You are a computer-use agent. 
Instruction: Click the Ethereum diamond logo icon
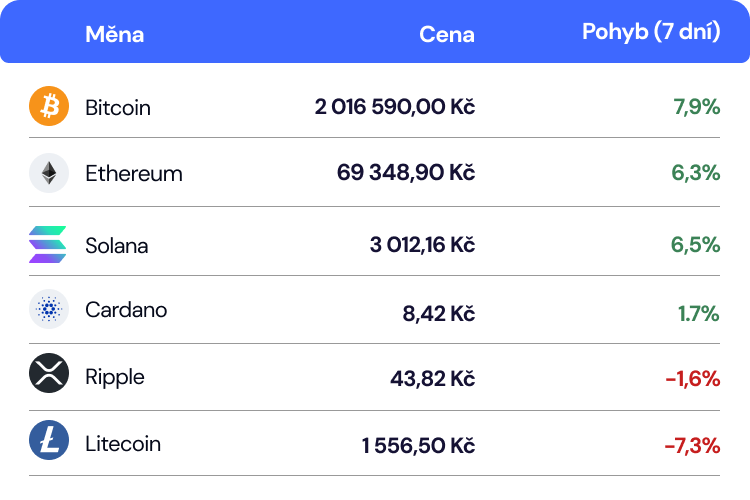click(48, 173)
